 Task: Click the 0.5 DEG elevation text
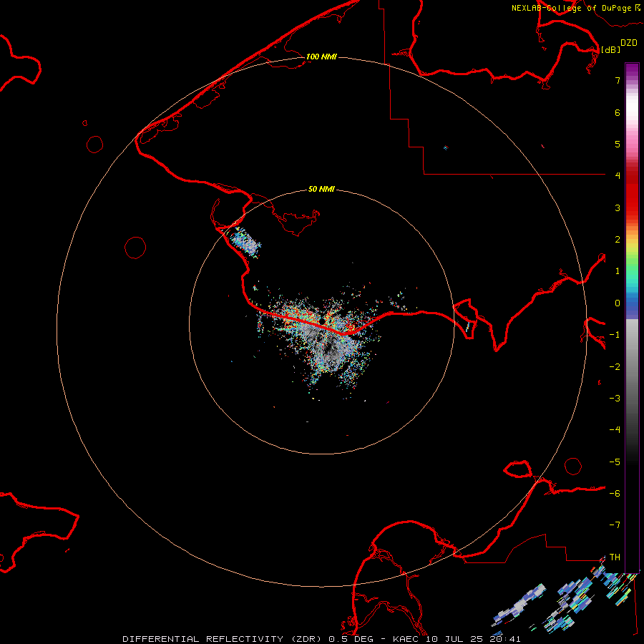[x=351, y=639]
